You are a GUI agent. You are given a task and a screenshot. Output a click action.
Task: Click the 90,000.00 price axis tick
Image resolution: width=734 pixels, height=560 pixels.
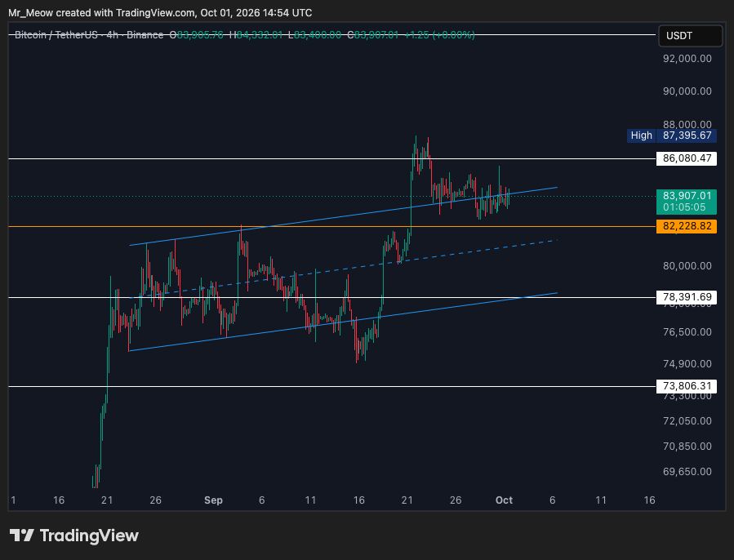pyautogui.click(x=687, y=91)
